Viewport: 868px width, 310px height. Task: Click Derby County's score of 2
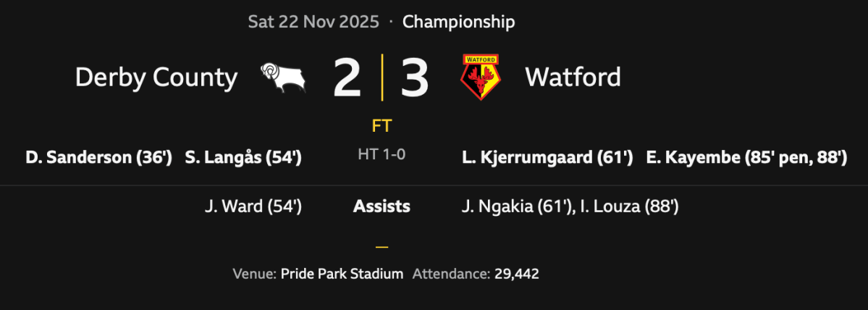tap(347, 78)
